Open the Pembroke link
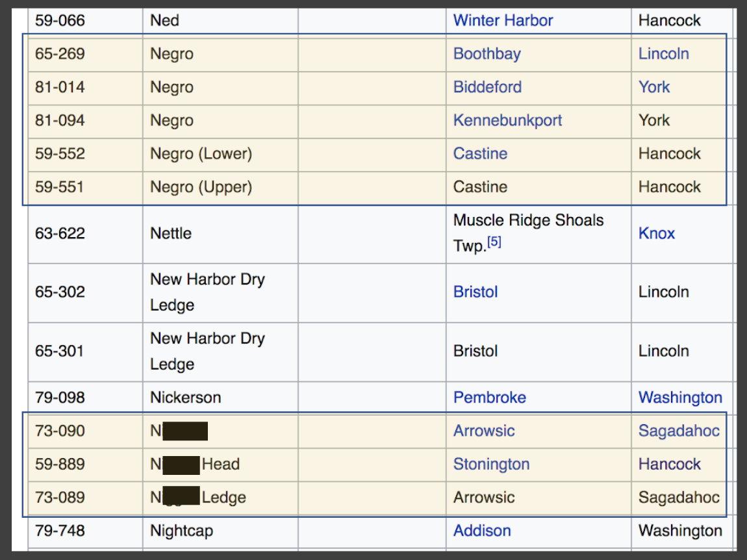This screenshot has width=747, height=560. (490, 397)
